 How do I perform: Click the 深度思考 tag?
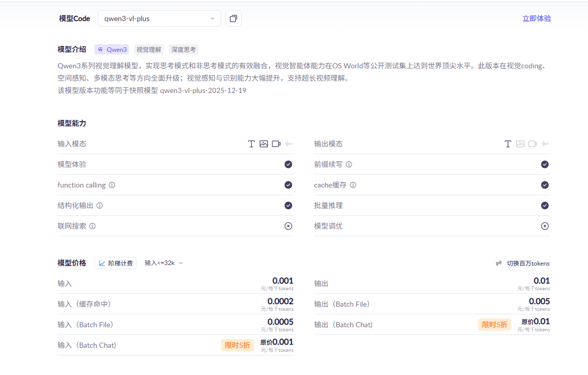(183, 50)
